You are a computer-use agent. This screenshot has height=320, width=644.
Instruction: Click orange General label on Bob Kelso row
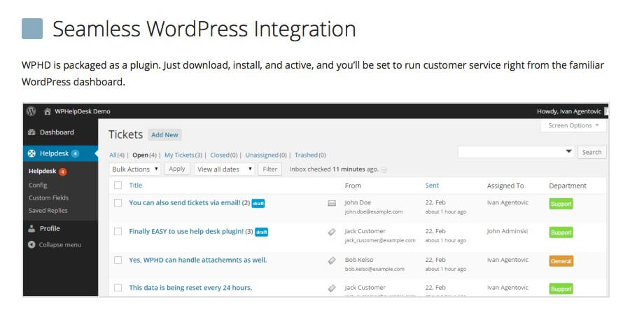pyautogui.click(x=561, y=261)
